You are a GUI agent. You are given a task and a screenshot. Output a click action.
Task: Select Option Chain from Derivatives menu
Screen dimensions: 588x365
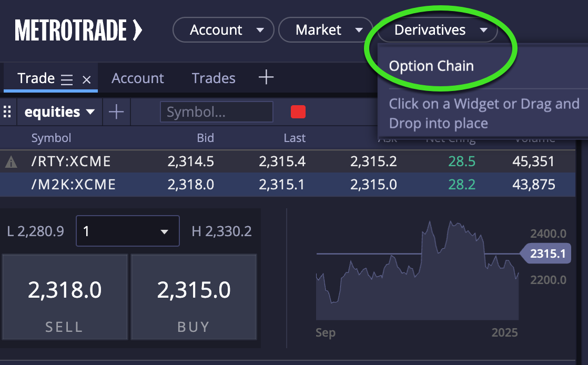coord(431,66)
